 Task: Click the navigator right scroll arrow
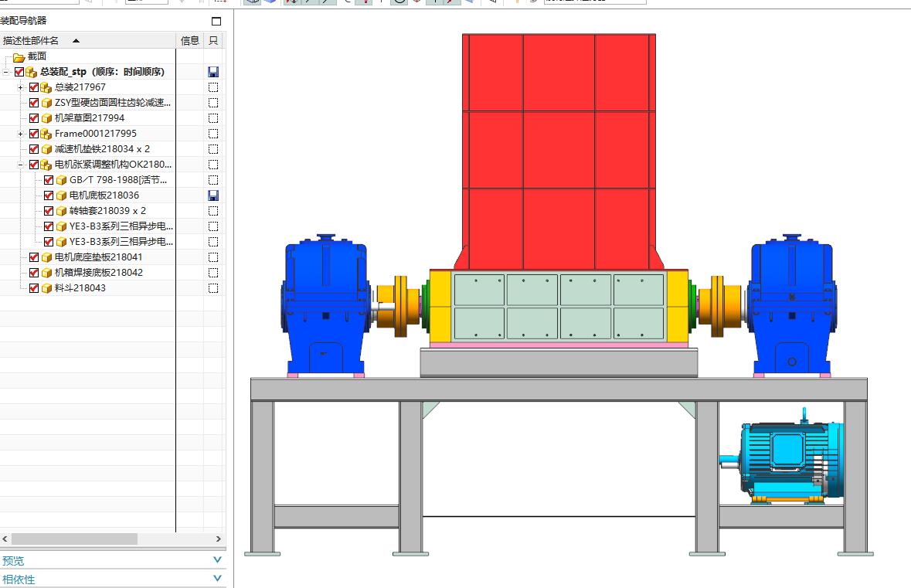(219, 539)
